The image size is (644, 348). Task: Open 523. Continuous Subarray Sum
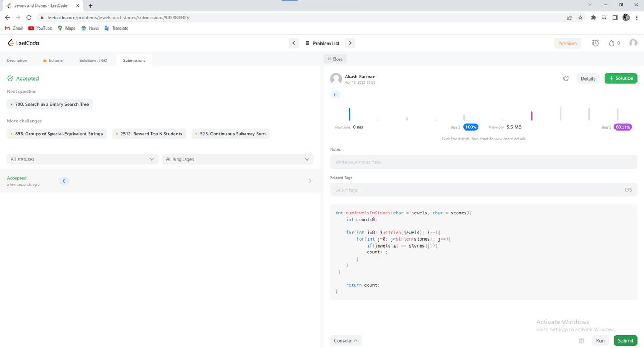click(230, 134)
